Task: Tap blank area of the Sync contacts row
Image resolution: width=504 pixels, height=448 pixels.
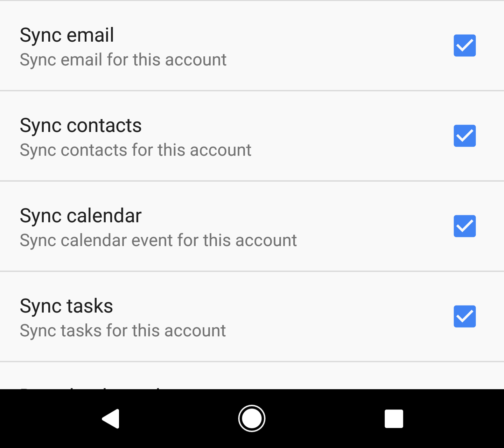Action: [x=350, y=136]
